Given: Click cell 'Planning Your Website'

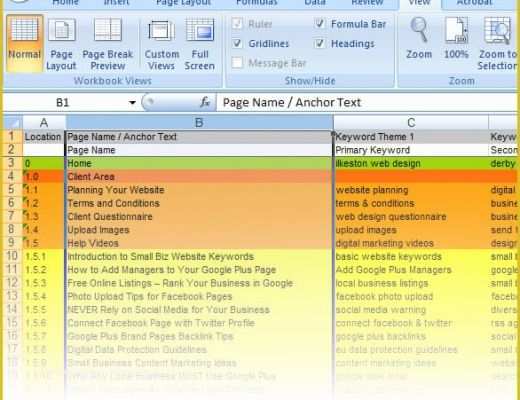Looking at the screenshot, I should (199, 190).
